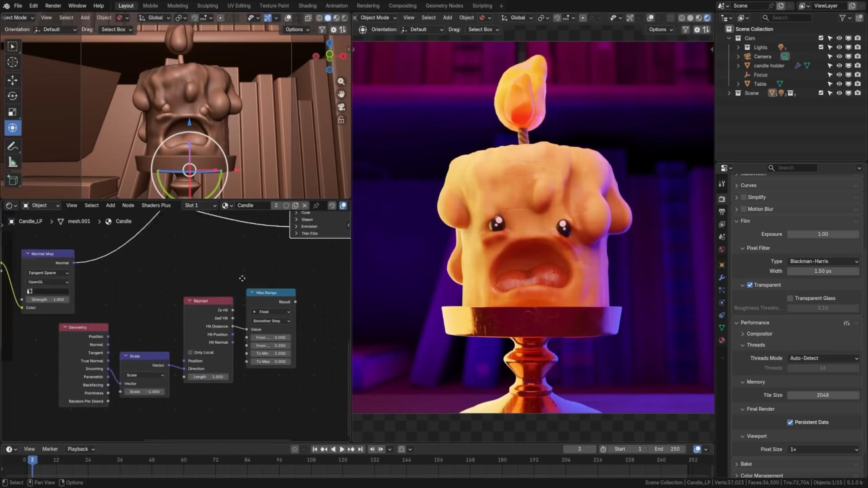Open the Render menu
This screenshot has height=488, width=868.
53,6
